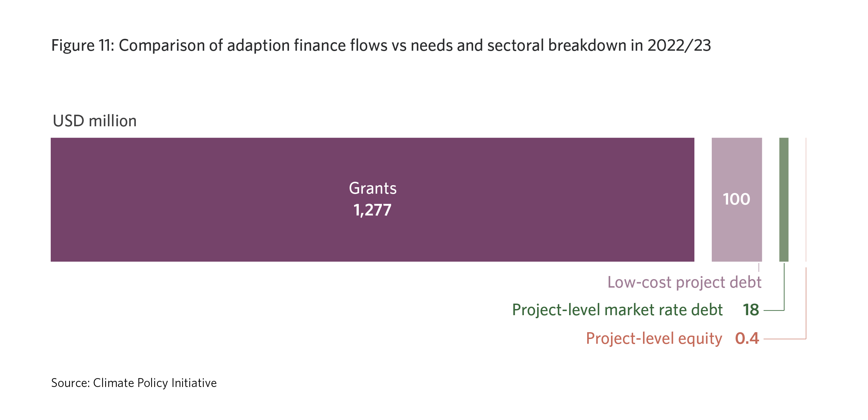Select the orange 0.4 value
Image resolution: width=868 pixels, height=420 pixels.
point(747,338)
